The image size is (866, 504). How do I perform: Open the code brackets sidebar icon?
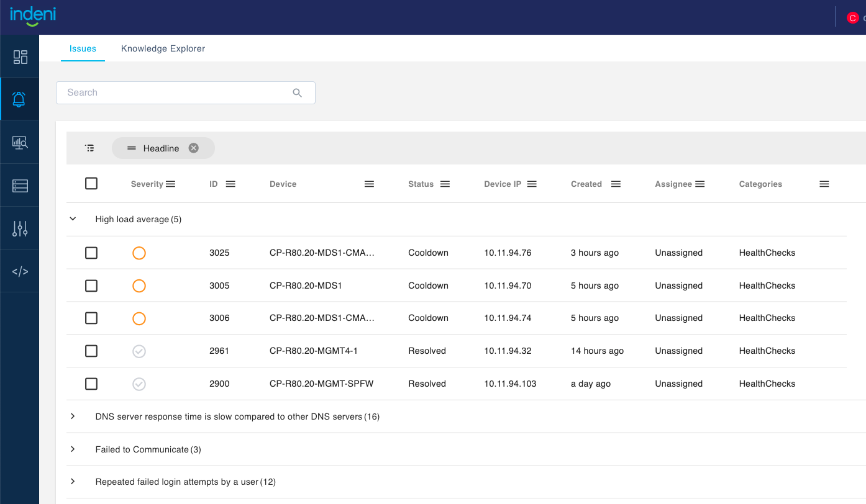coord(20,271)
